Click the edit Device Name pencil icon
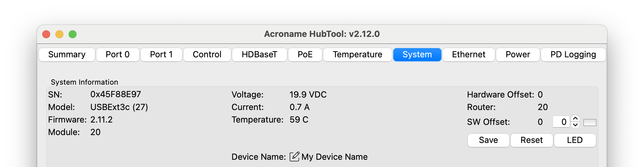 [x=294, y=157]
